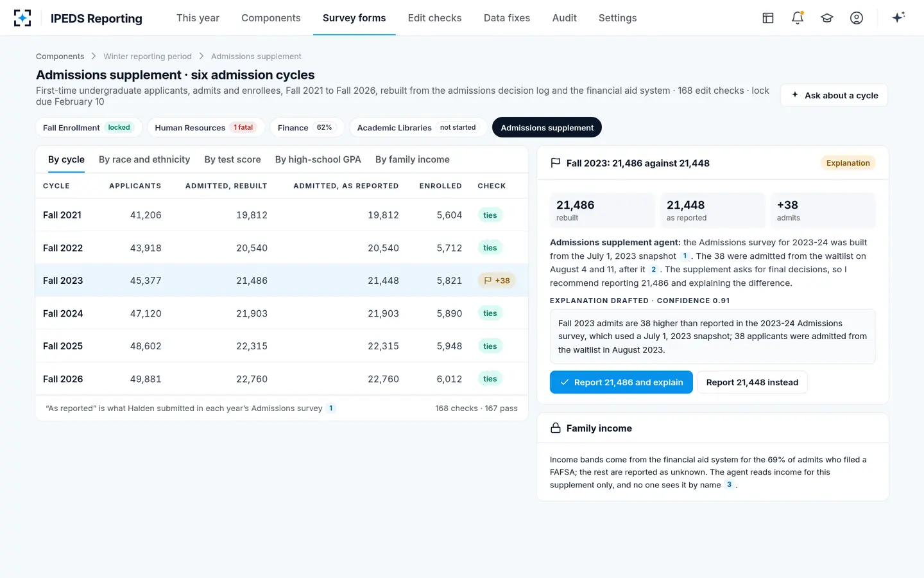This screenshot has height=578, width=924.
Task: Click Report 21,486 and explain
Action: (621, 382)
